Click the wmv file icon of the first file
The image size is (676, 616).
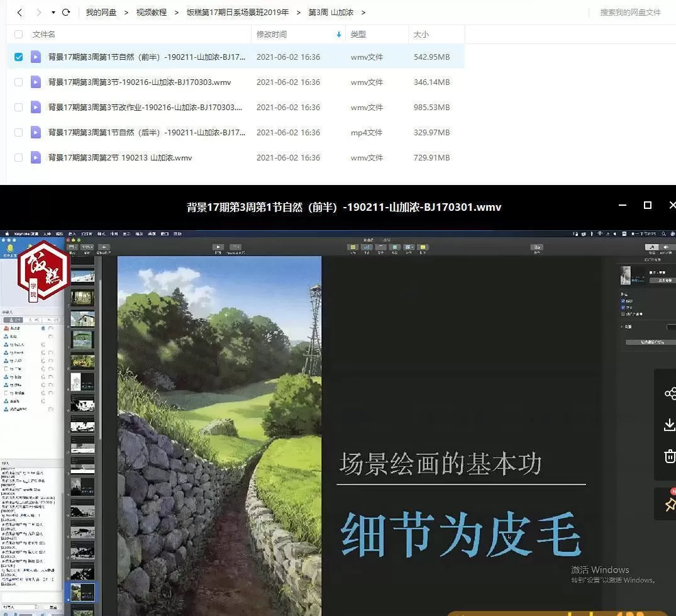click(x=36, y=57)
